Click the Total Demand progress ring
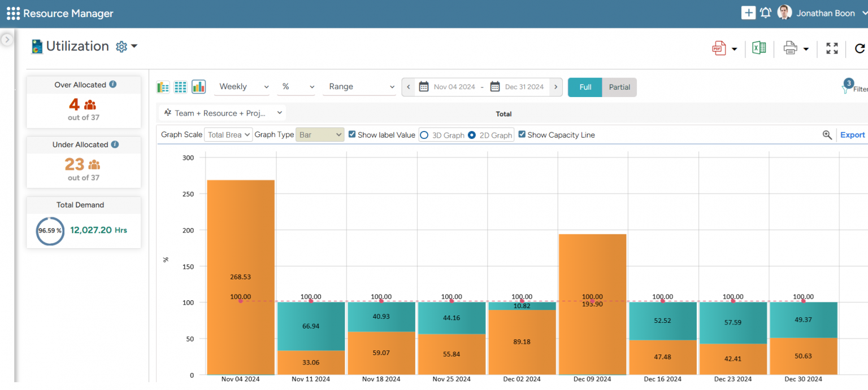Image resolution: width=868 pixels, height=390 pixels. [50, 230]
